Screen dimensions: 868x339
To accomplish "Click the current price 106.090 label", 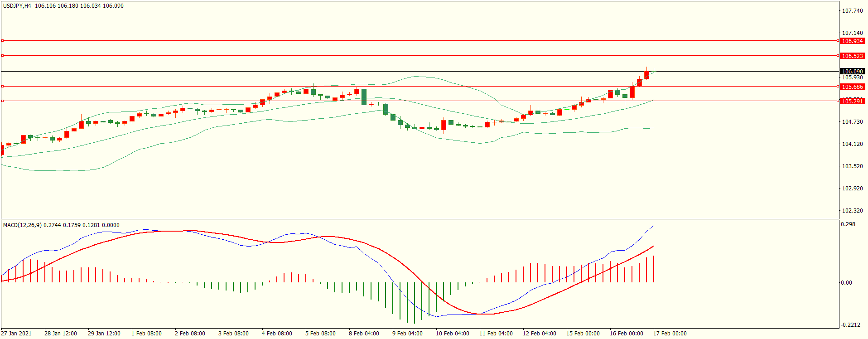I will point(852,71).
